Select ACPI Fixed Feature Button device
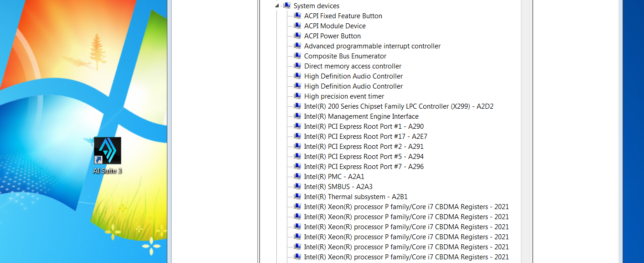Screen dimensions: 644x263 pos(343,16)
